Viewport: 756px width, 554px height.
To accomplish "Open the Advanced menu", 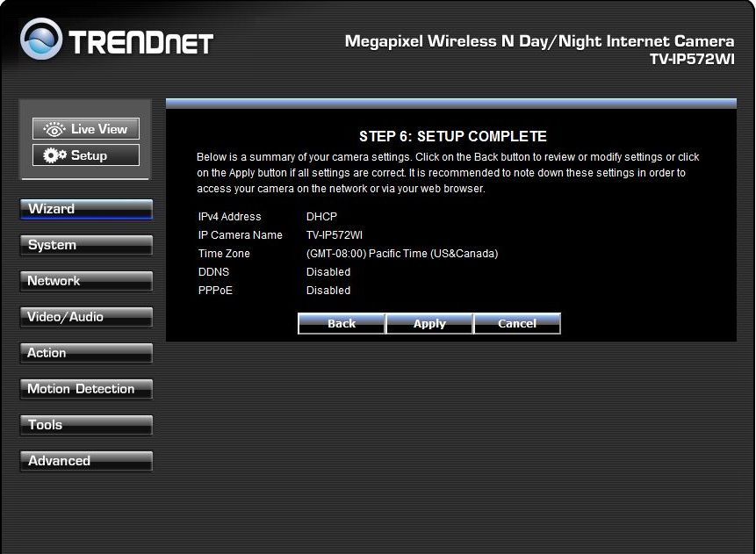I will coord(86,461).
